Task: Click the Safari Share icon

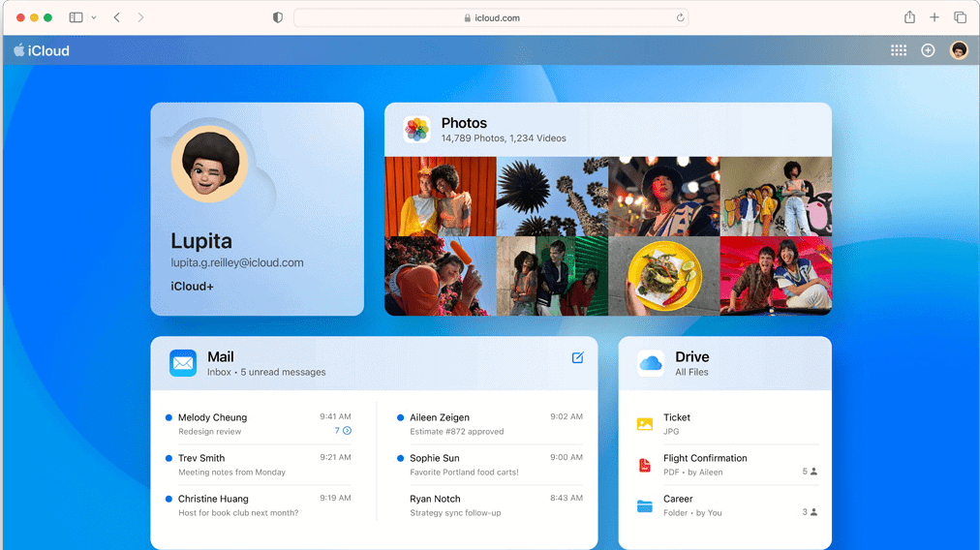Action: 909,17
